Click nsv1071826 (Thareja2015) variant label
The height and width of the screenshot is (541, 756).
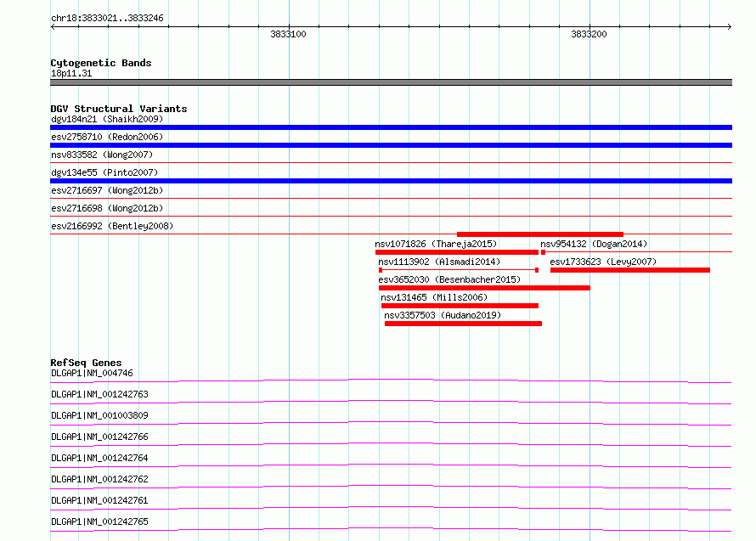tap(436, 244)
